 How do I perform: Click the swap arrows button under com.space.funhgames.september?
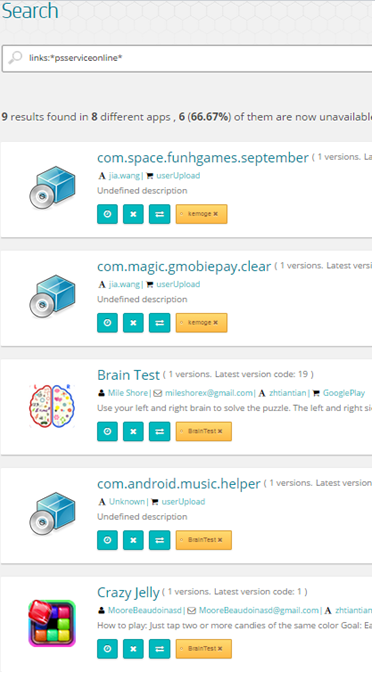tap(159, 214)
